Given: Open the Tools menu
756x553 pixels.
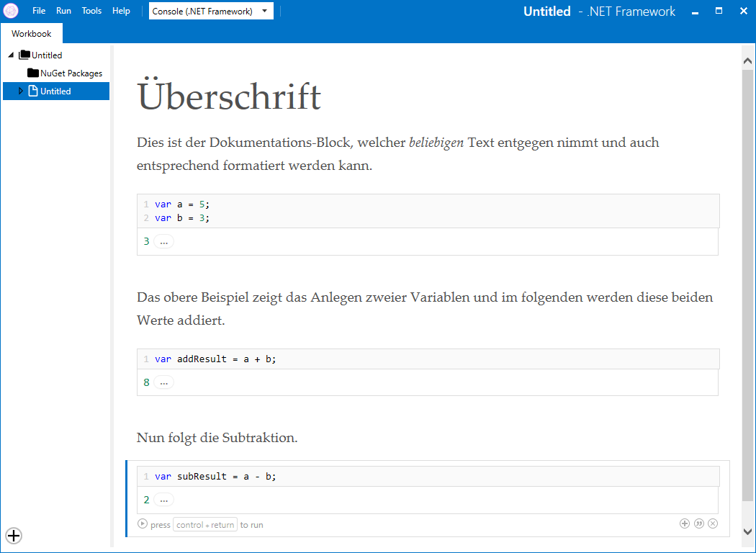Looking at the screenshot, I should click(x=91, y=11).
